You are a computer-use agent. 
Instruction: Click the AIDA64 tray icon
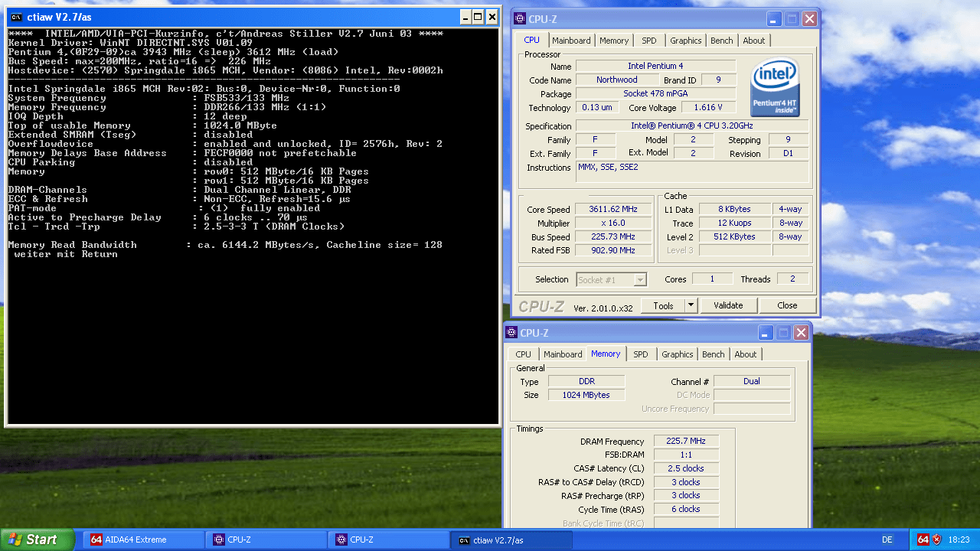[923, 540]
